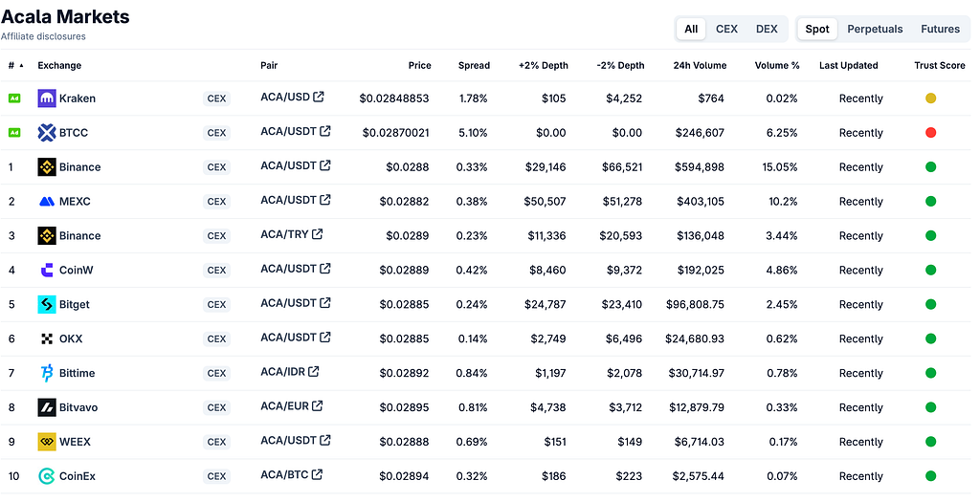The width and height of the screenshot is (980, 502).
Task: Switch to the Futures tab
Action: [940, 29]
